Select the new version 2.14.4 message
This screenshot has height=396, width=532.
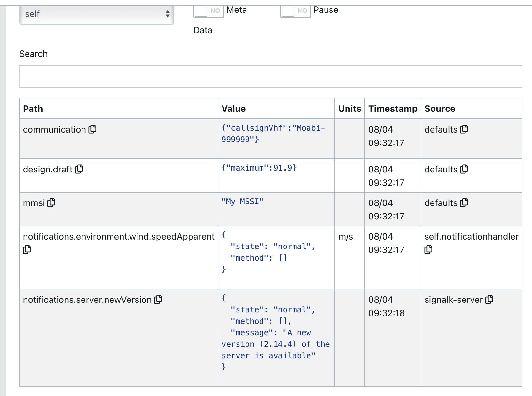[x=276, y=344]
